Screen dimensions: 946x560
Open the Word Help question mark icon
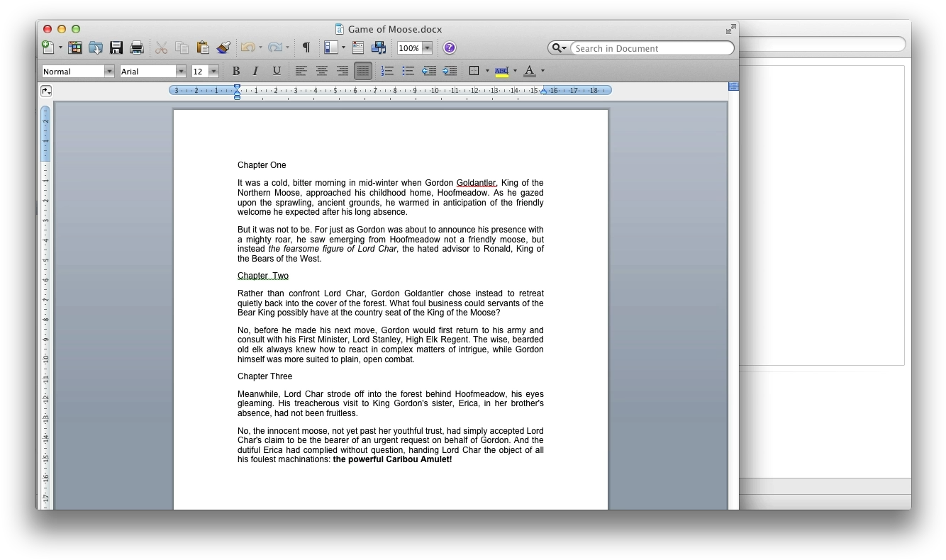449,48
